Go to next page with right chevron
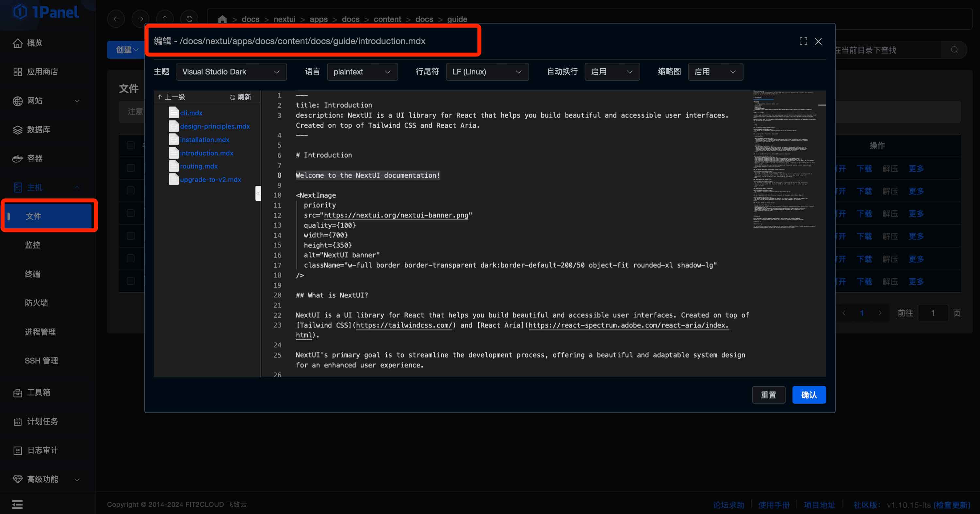This screenshot has width=980, height=514. 880,313
